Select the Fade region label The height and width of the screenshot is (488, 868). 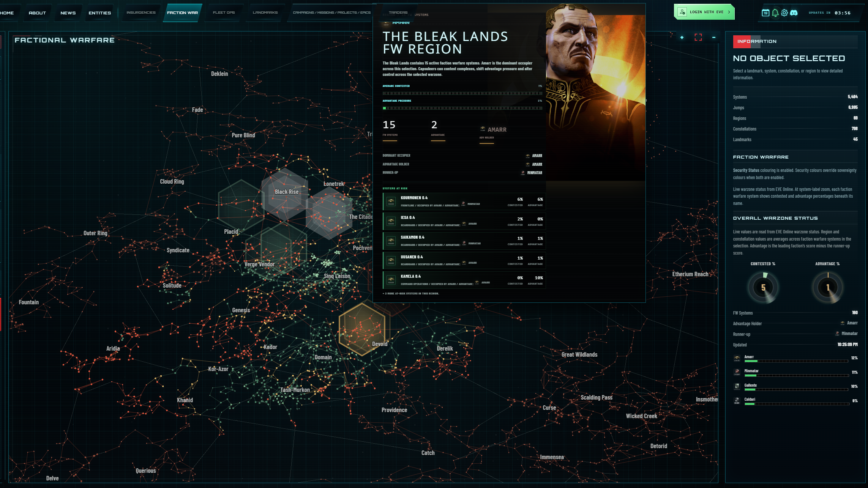(x=197, y=110)
